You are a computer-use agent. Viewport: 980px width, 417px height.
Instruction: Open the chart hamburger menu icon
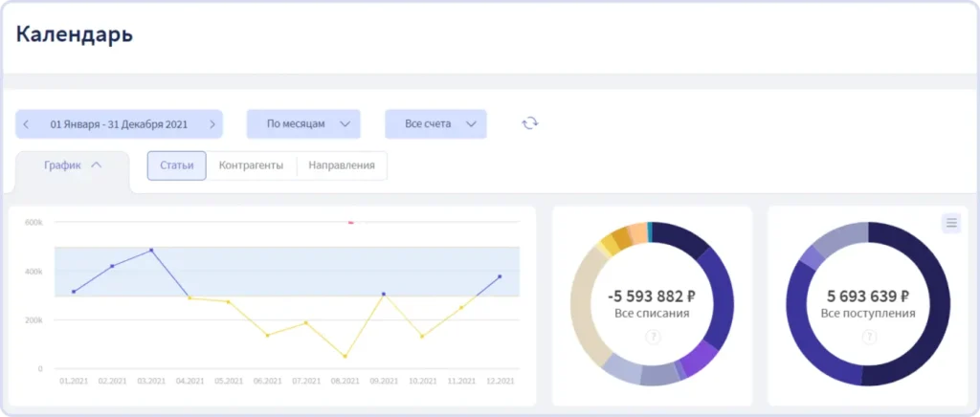click(x=951, y=223)
